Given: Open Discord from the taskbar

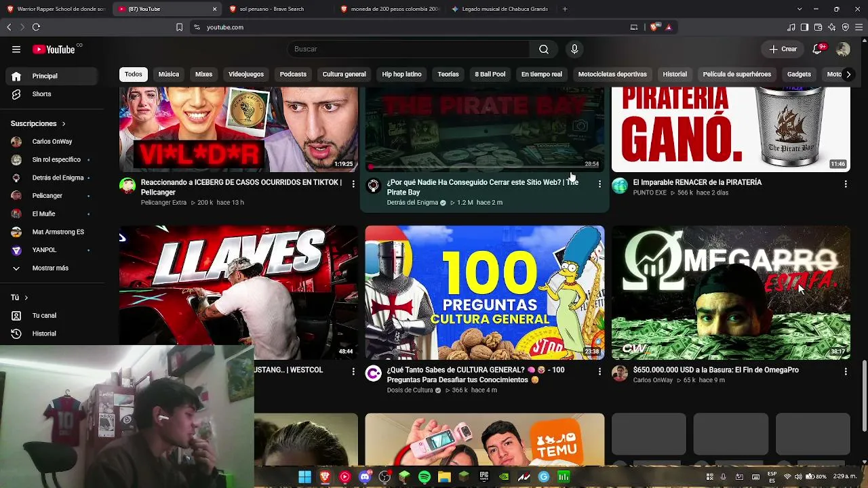Looking at the screenshot, I should pos(365,477).
